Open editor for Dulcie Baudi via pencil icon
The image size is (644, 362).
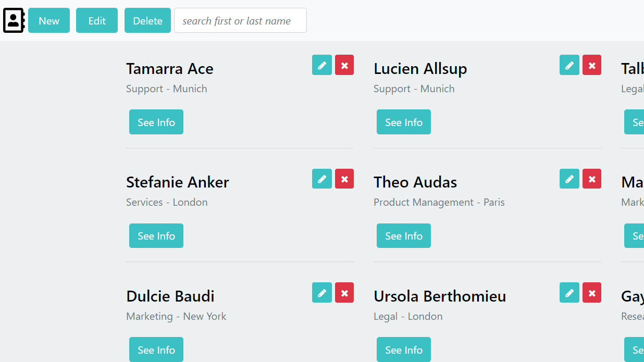point(322,293)
